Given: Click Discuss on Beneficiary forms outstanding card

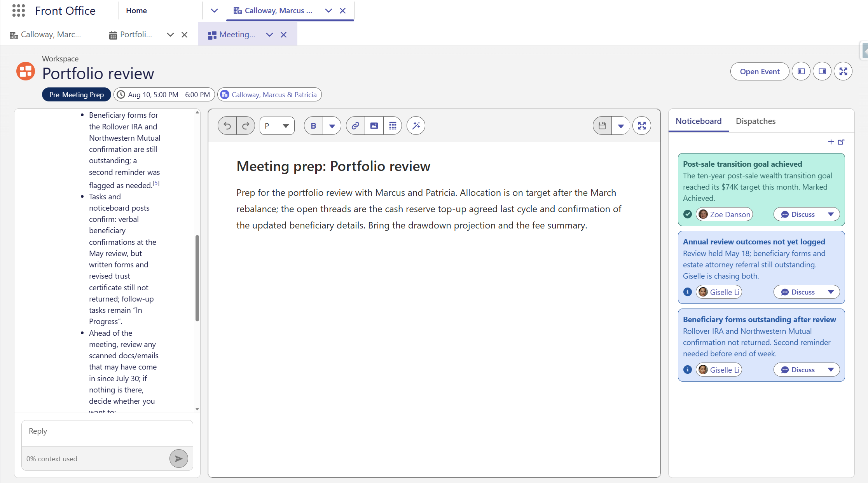Looking at the screenshot, I should 798,370.
